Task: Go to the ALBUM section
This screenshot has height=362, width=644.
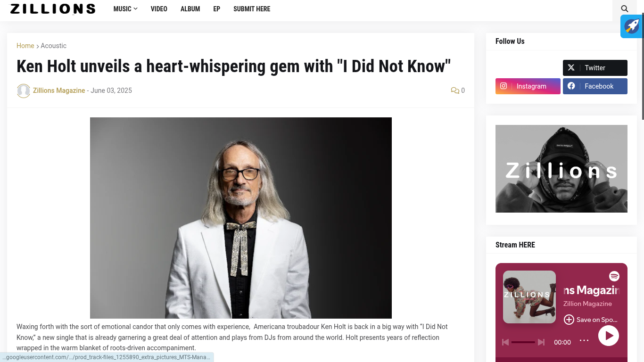Action: tap(190, 9)
